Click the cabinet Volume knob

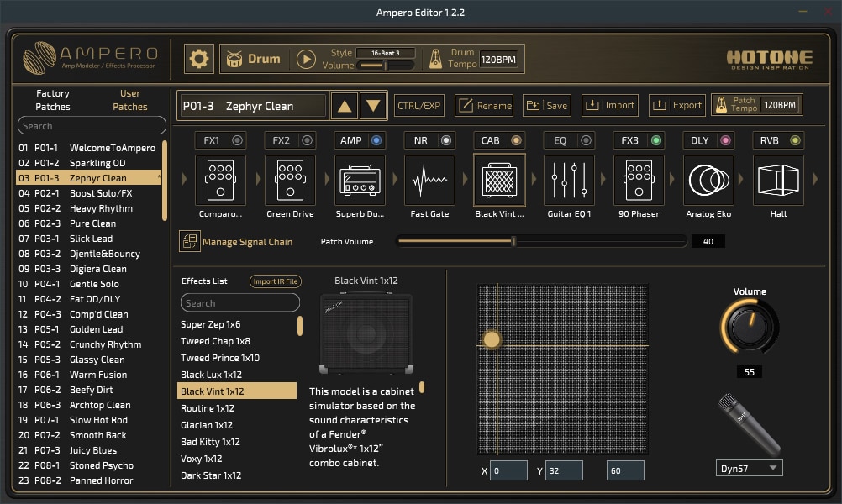(750, 326)
